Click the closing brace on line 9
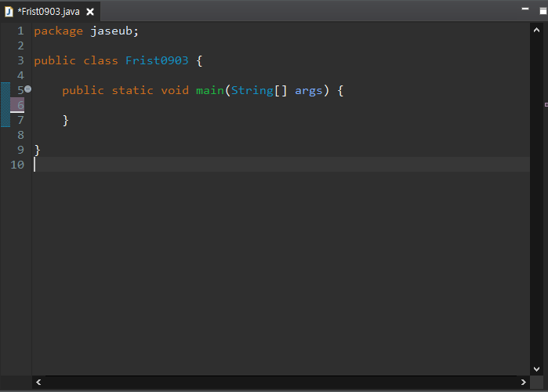Image resolution: width=548 pixels, height=392 pixels. 38,151
